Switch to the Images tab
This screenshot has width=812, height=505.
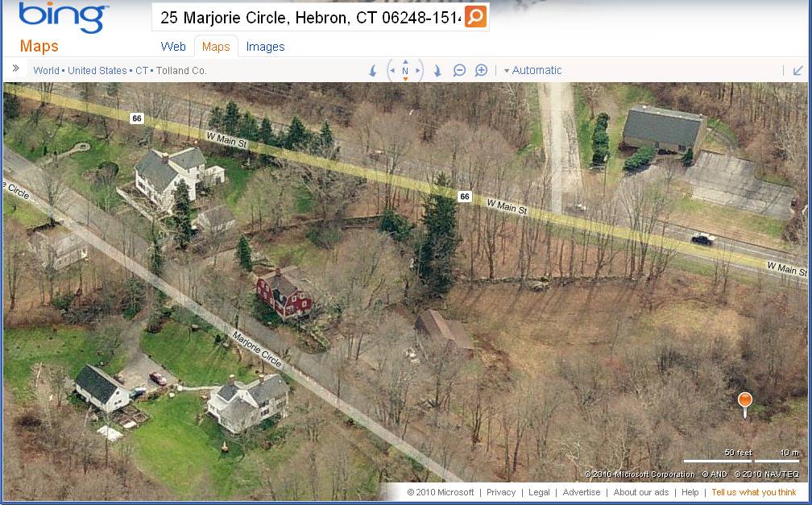point(265,47)
